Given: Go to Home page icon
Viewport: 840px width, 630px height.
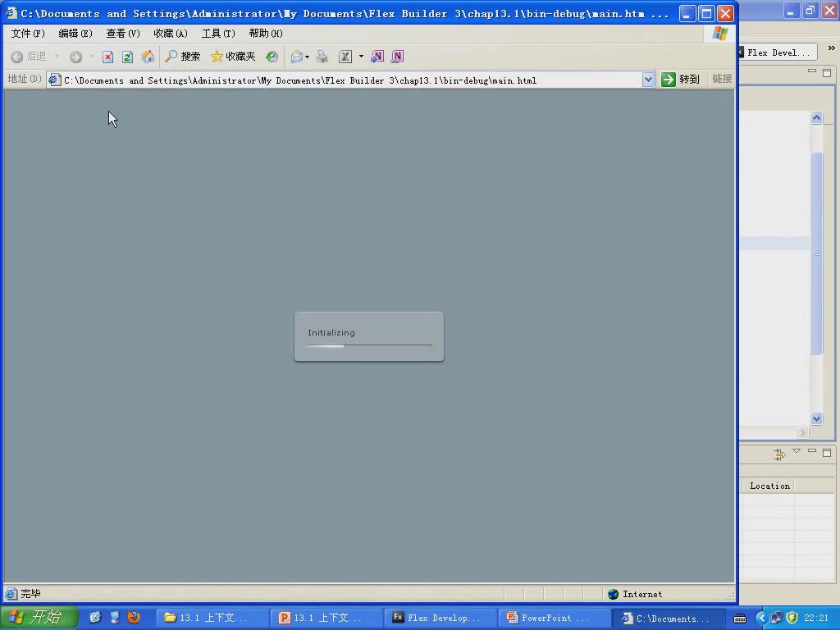Looking at the screenshot, I should tap(148, 57).
